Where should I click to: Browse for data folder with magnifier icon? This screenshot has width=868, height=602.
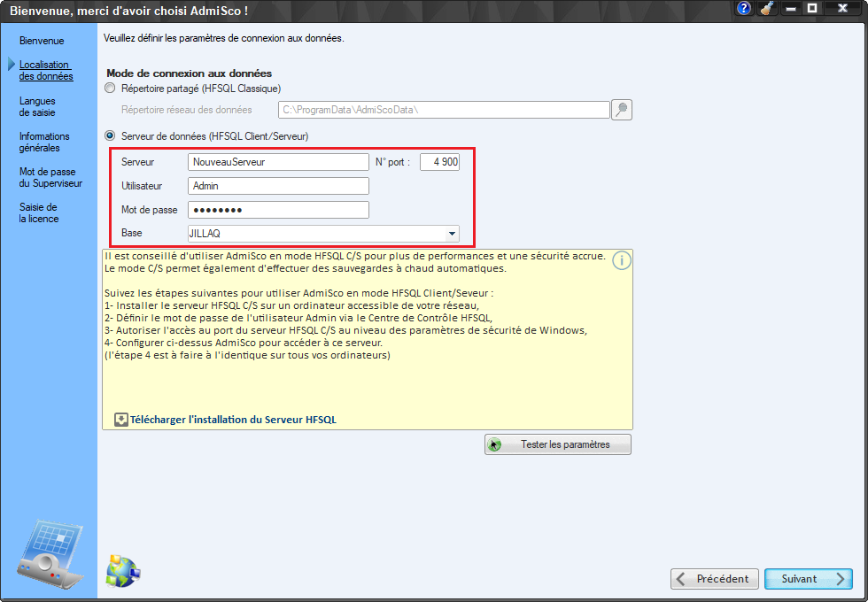622,110
